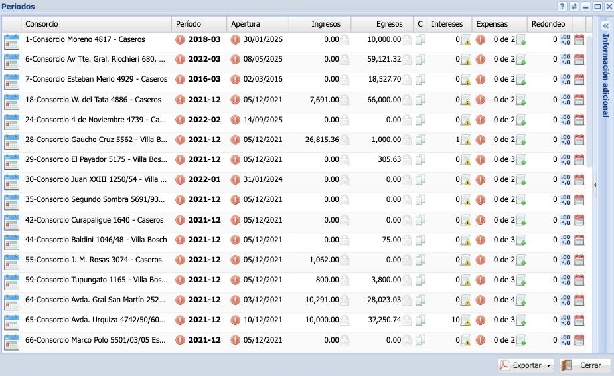This screenshot has height=376, width=614.
Task: Click the Cerrar button
Action: (585, 365)
